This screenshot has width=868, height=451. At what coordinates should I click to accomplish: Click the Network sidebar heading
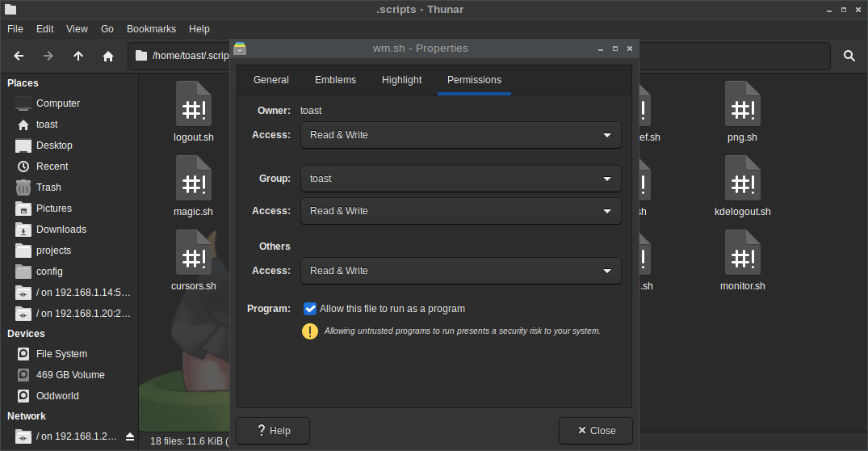click(27, 416)
